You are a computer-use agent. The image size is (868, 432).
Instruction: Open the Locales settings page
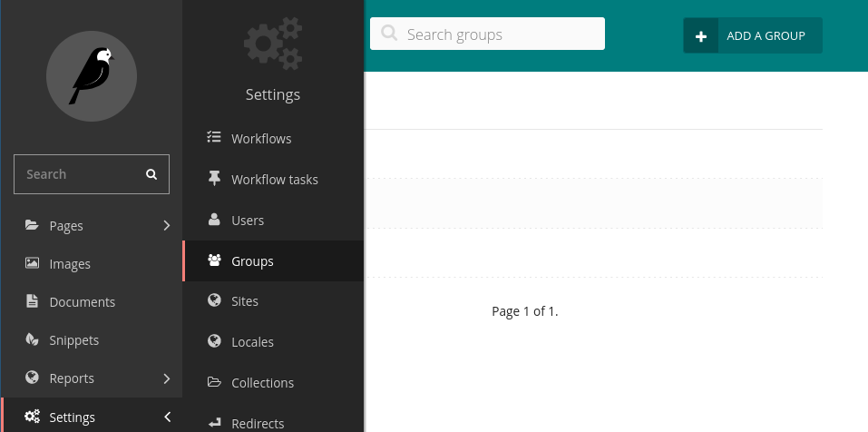[274, 342]
